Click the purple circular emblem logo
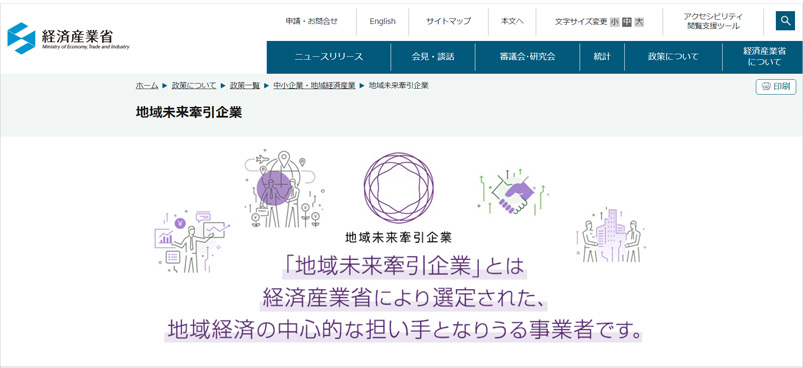 point(398,187)
